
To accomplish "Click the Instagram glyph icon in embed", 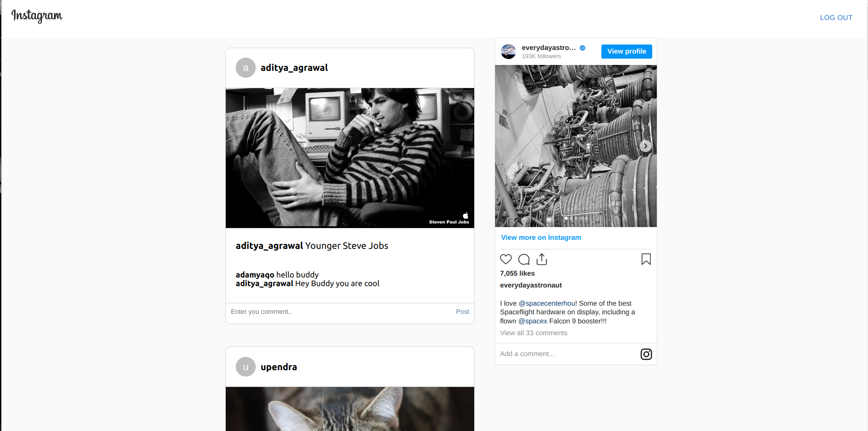I will tap(646, 354).
